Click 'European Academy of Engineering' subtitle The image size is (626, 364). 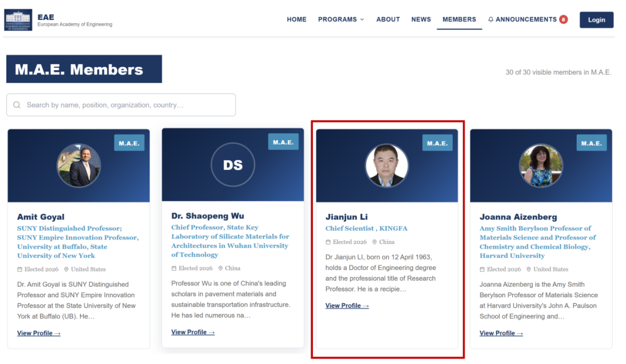[75, 24]
